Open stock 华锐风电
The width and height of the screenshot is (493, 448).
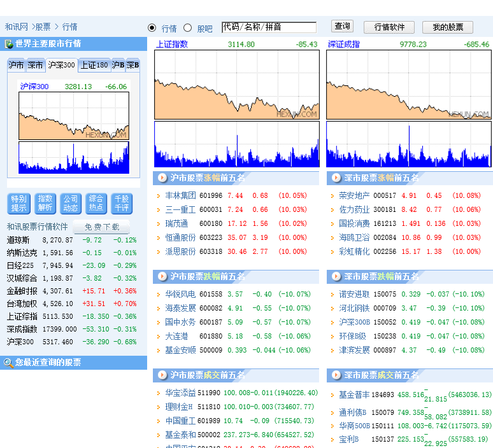coord(180,294)
